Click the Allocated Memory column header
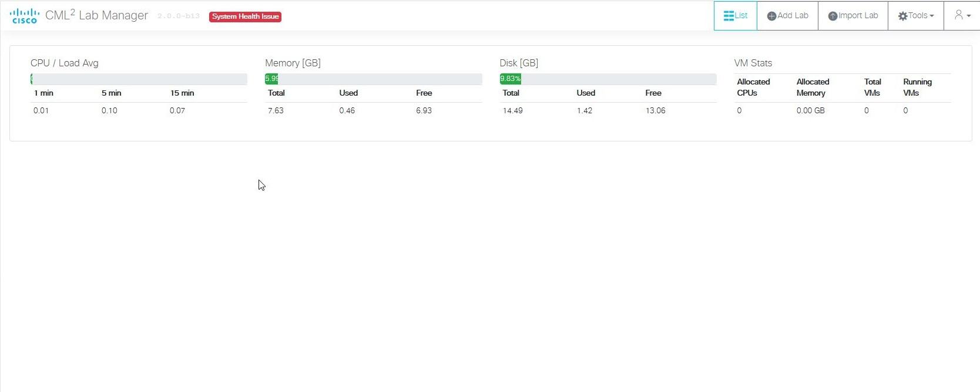Screen dimensions: 980x392 [813, 87]
